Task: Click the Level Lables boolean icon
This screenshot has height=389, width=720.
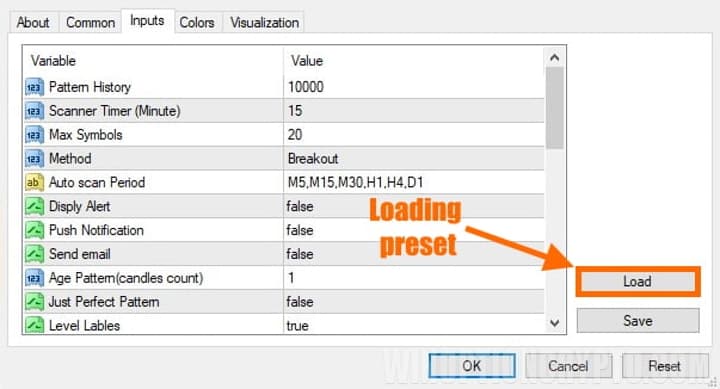Action: [34, 325]
